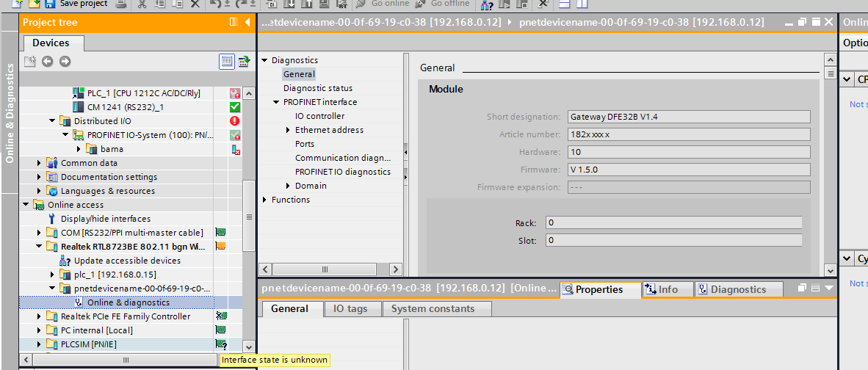
Task: Select PLCSIM [PN/IE] interface
Action: pyautogui.click(x=89, y=344)
